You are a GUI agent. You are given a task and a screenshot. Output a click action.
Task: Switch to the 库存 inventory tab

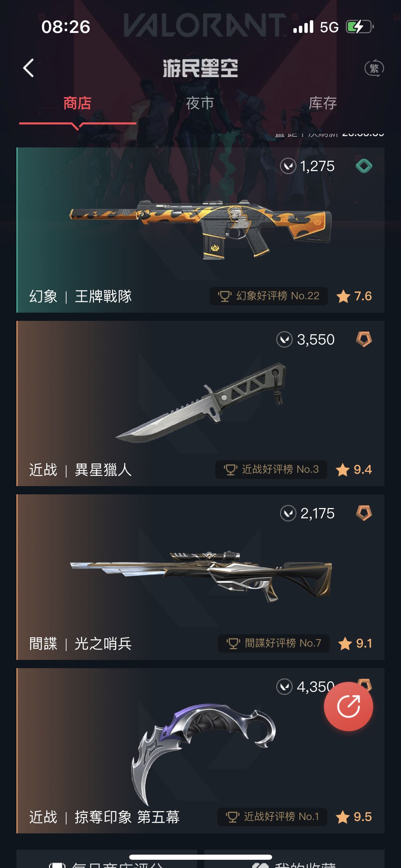[323, 103]
